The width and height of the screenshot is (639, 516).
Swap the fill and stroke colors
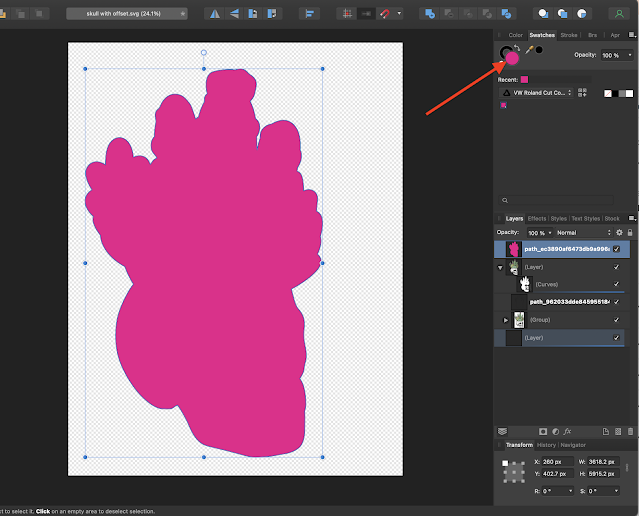tap(517, 48)
